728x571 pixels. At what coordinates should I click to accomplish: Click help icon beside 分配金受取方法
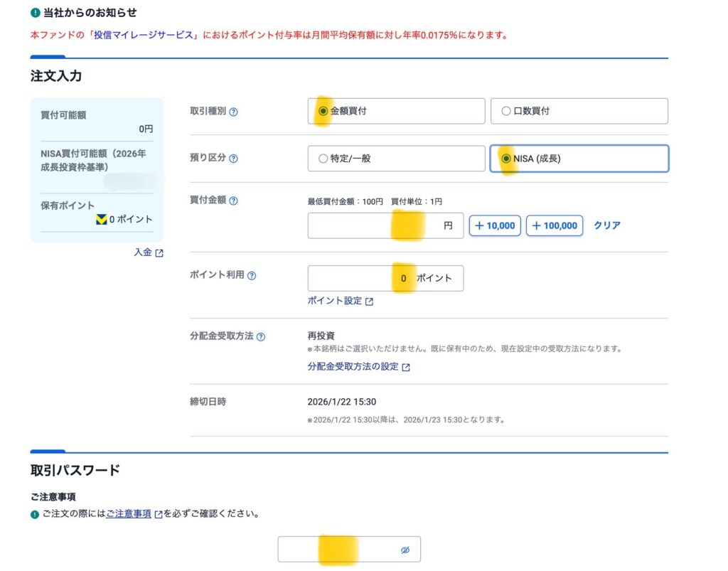261,336
